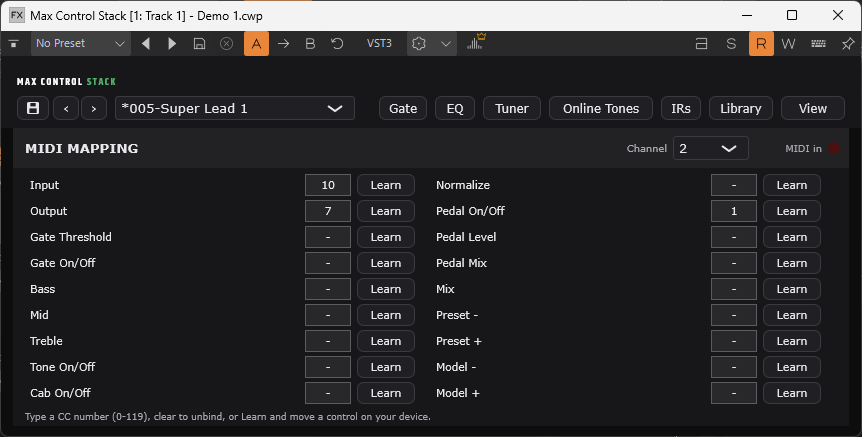Select previous host preset arrow
This screenshot has height=437, width=862.
point(146,43)
